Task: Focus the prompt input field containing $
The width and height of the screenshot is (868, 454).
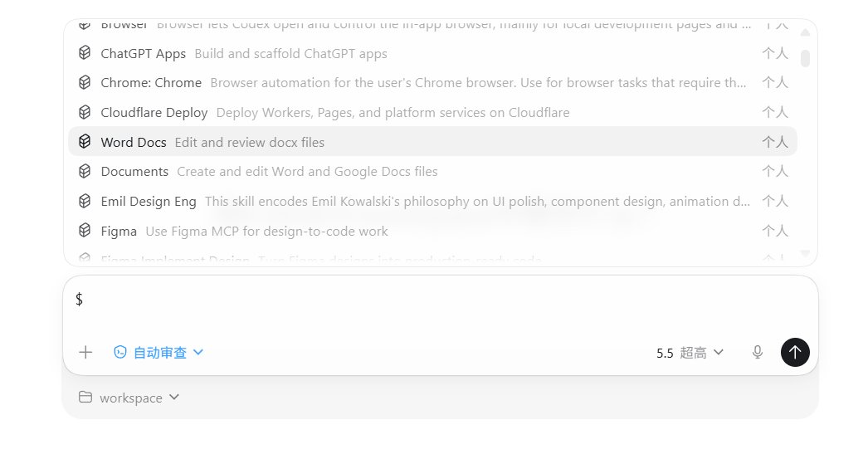Action: pos(440,306)
